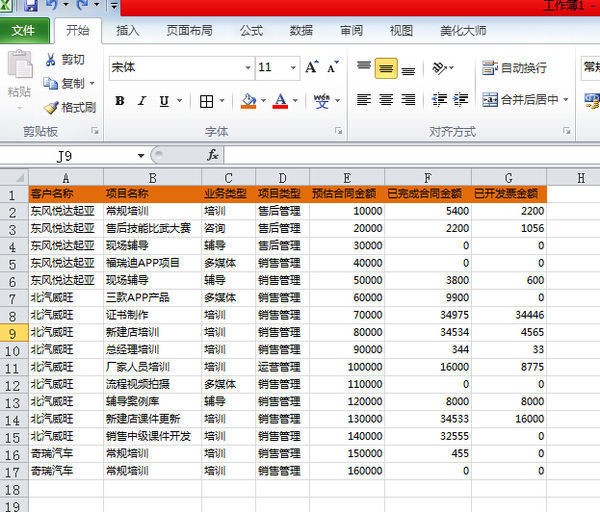
Task: Click the increase indent icon
Action: pyautogui.click(x=460, y=100)
